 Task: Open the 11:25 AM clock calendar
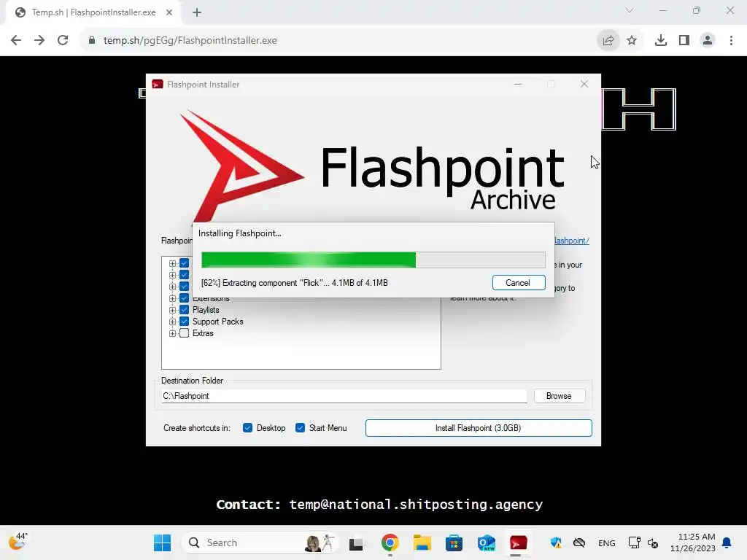point(693,542)
